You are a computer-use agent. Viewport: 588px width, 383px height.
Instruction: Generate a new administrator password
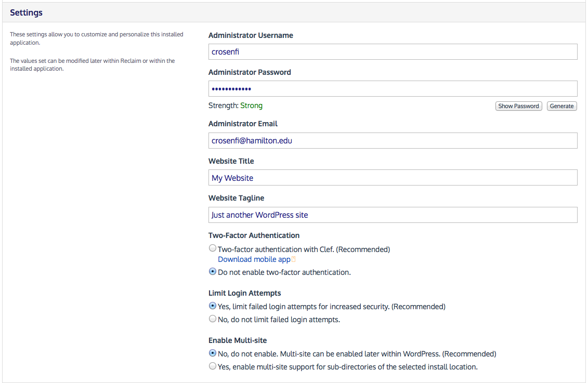561,106
